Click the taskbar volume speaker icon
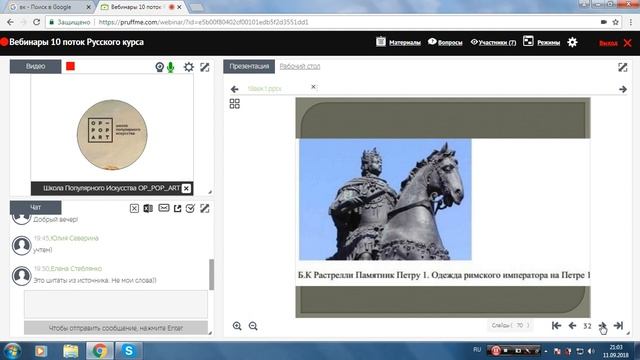640x360 pixels. [591, 351]
